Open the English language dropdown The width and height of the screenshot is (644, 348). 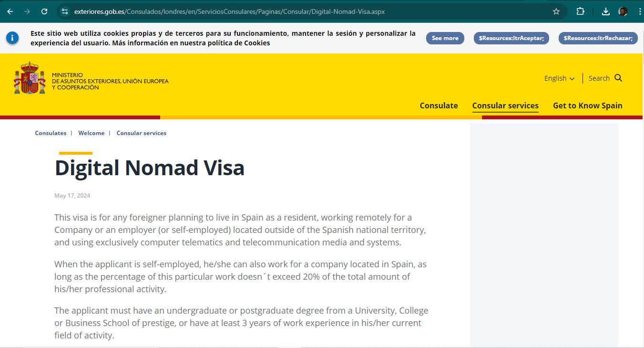pos(559,78)
